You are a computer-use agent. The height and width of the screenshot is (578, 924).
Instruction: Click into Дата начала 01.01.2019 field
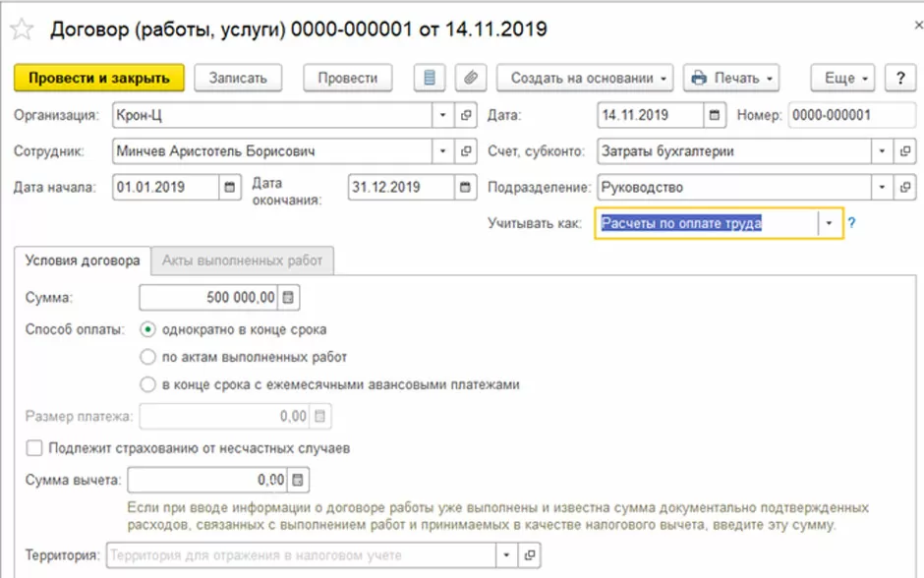(165, 188)
